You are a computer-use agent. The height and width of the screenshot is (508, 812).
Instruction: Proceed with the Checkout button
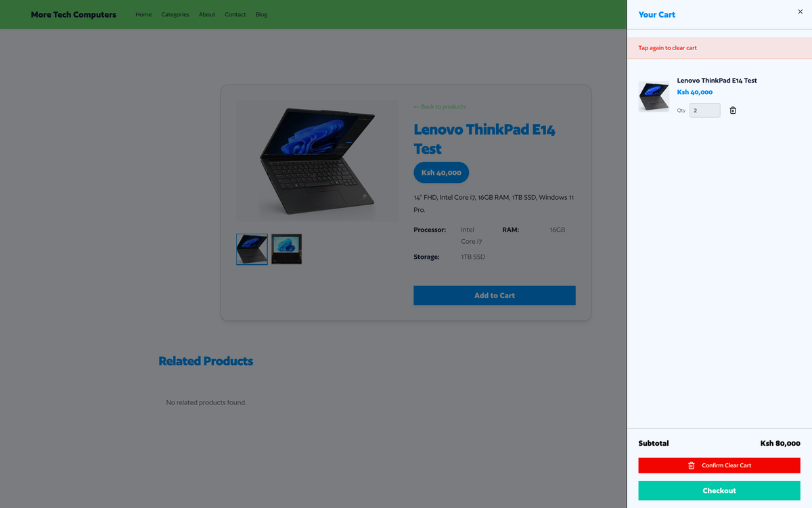pyautogui.click(x=719, y=490)
